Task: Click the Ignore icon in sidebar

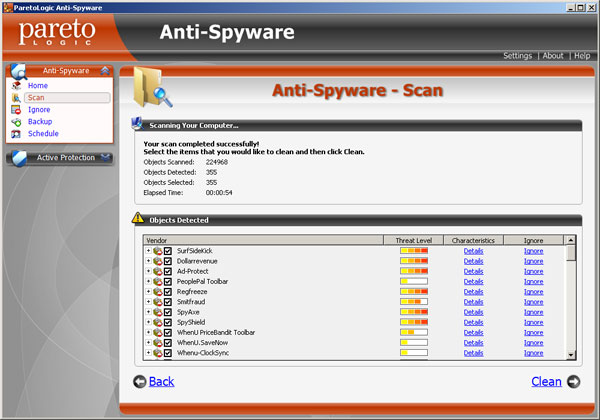Action: (x=16, y=110)
